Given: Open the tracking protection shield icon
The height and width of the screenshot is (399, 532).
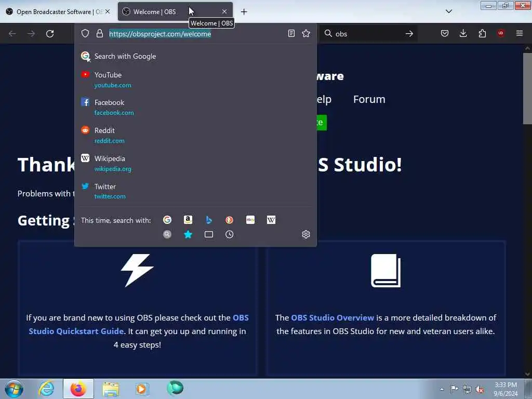Looking at the screenshot, I should click(85, 33).
